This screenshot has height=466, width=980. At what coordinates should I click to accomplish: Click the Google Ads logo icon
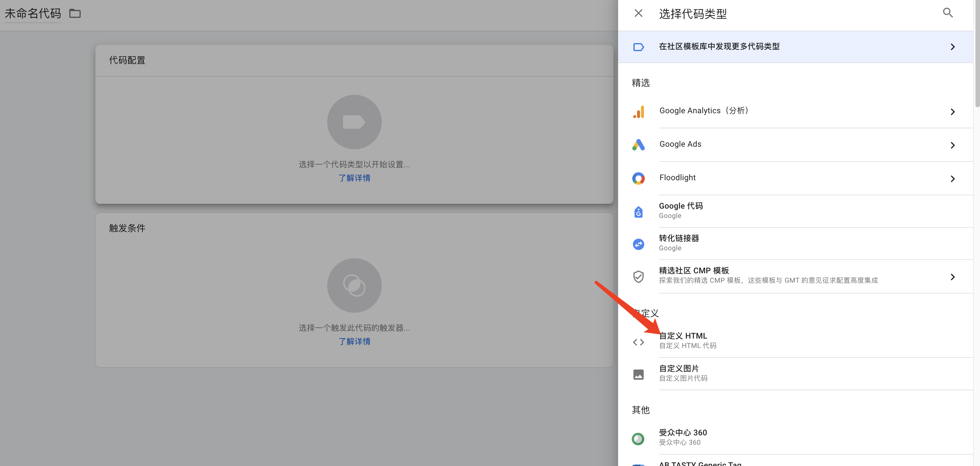click(x=638, y=145)
